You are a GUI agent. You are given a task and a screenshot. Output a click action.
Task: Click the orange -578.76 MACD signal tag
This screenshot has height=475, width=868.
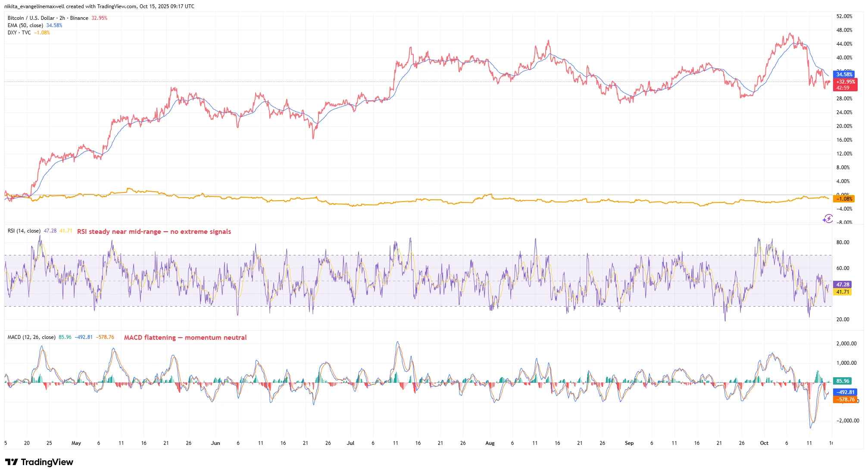[x=846, y=400]
